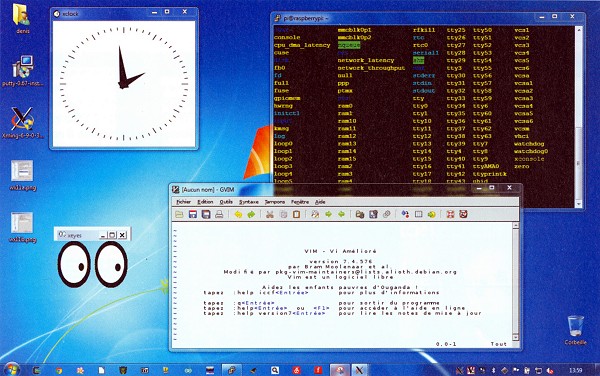Open the Fichier menu in GVIM

[183, 202]
